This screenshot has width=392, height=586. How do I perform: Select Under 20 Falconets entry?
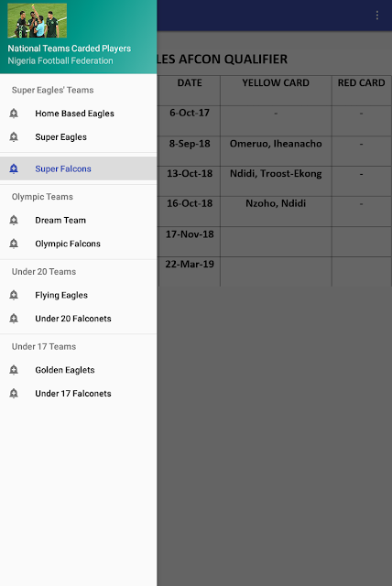tap(78, 319)
